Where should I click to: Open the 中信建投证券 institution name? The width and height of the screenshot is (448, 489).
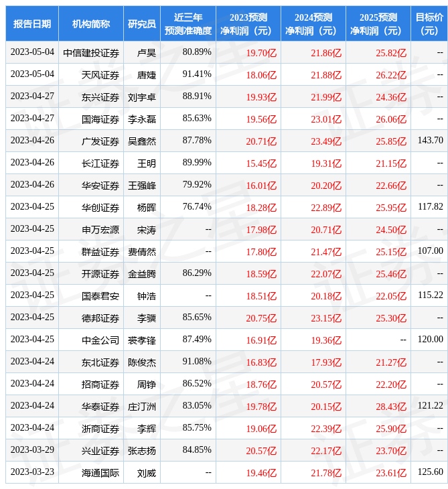tap(91, 52)
